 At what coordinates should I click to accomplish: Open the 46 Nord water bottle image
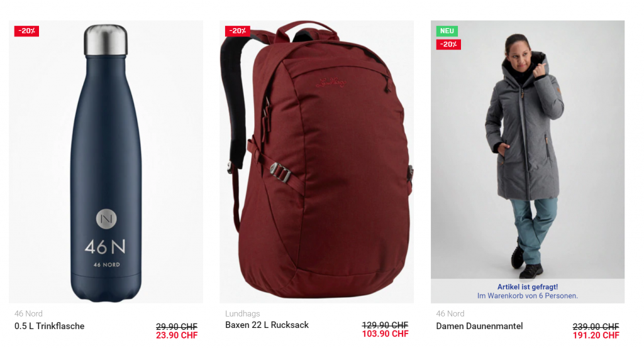click(x=106, y=161)
